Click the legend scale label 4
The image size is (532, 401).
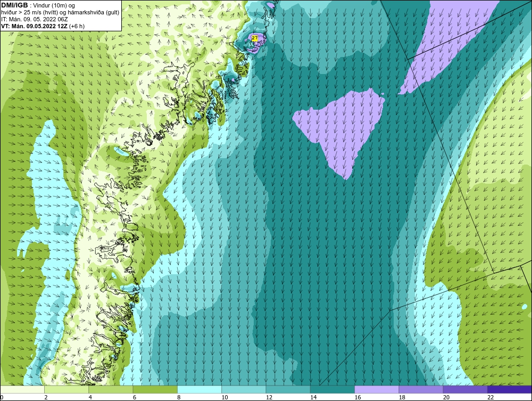click(90, 398)
